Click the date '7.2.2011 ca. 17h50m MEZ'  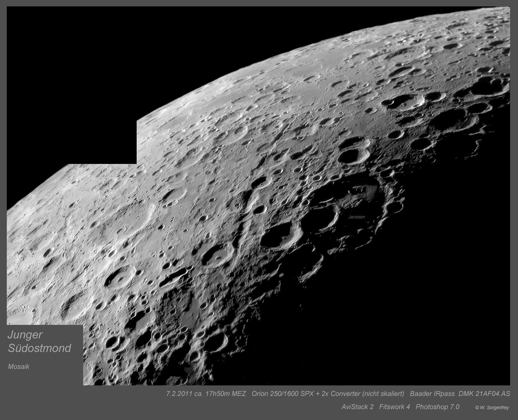(x=206, y=394)
